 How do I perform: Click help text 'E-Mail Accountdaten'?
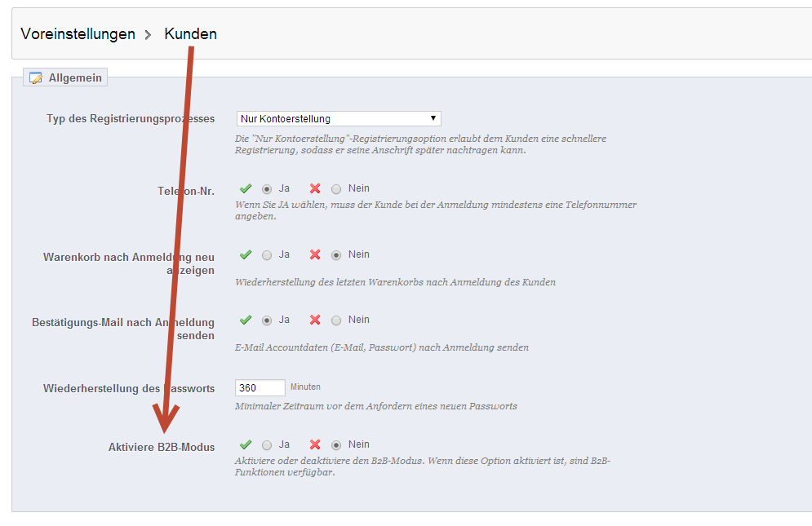(x=382, y=347)
